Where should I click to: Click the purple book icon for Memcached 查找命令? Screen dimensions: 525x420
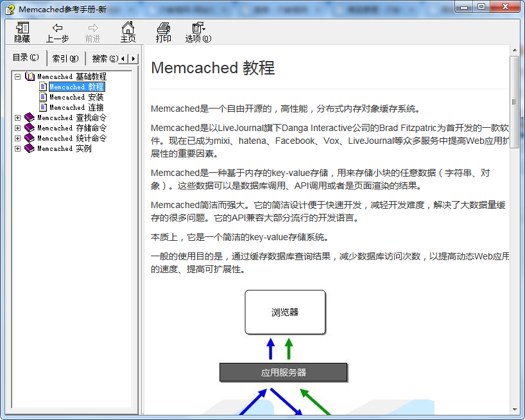[x=30, y=118]
